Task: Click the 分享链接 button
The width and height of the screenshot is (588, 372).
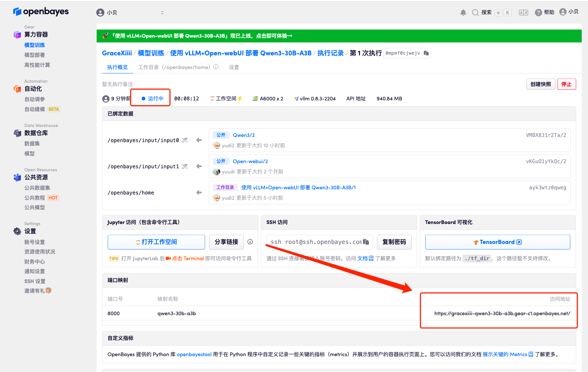Action: 226,242
